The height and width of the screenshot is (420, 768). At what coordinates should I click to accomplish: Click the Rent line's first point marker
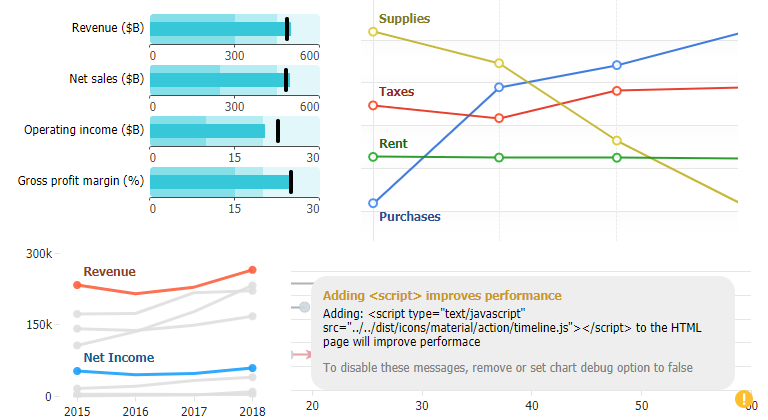coord(374,156)
